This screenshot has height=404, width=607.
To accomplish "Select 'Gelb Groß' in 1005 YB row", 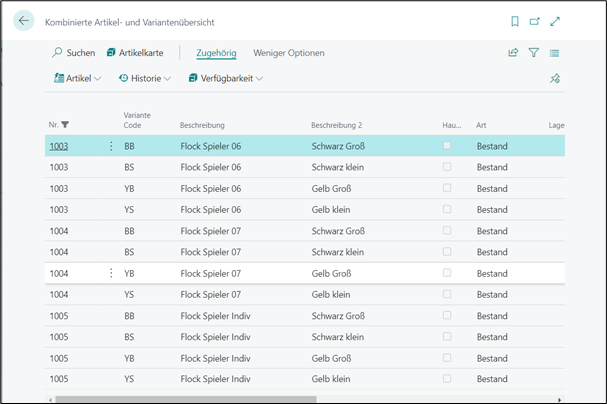I will (331, 358).
